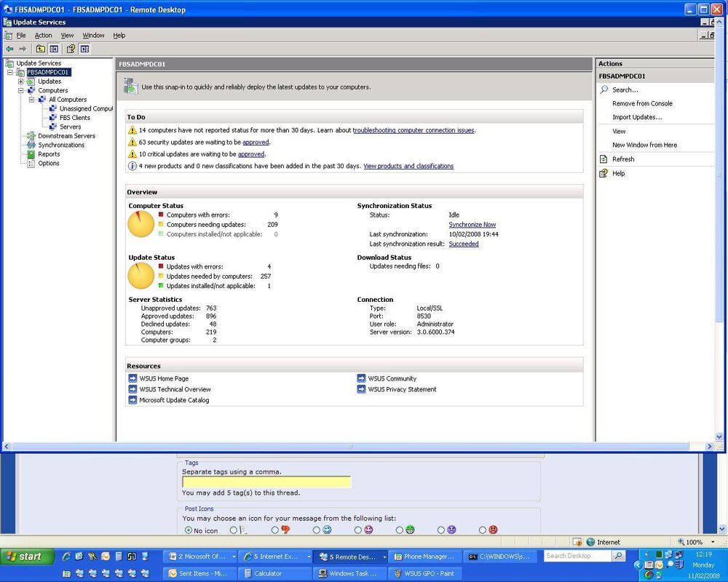Select the red angry face icon radio
The image size is (728, 582).
tap(483, 530)
